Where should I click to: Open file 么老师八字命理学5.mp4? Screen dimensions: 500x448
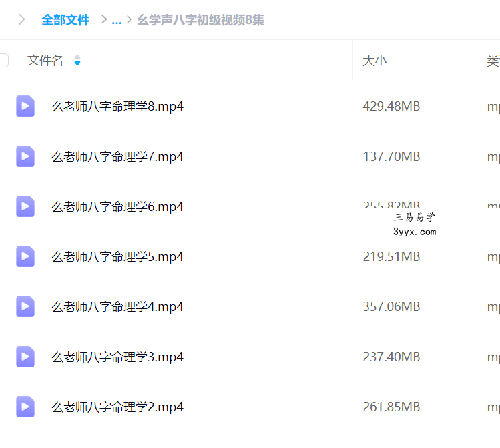pyautogui.click(x=117, y=256)
